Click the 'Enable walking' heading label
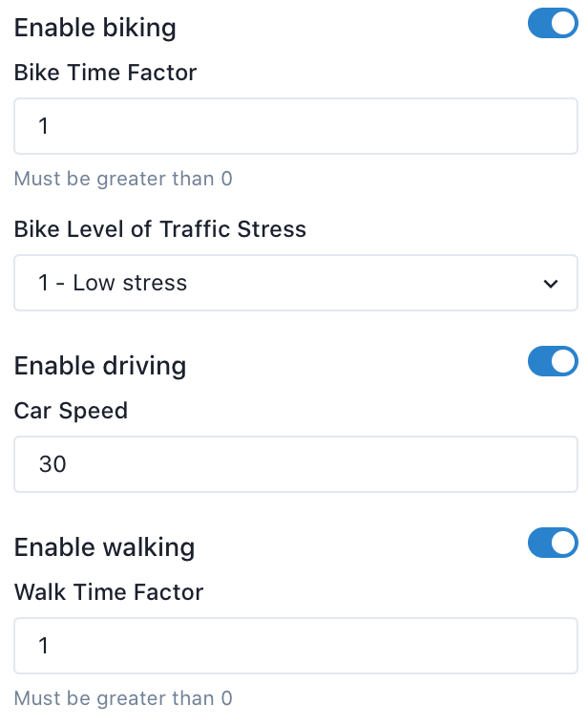 (x=104, y=547)
